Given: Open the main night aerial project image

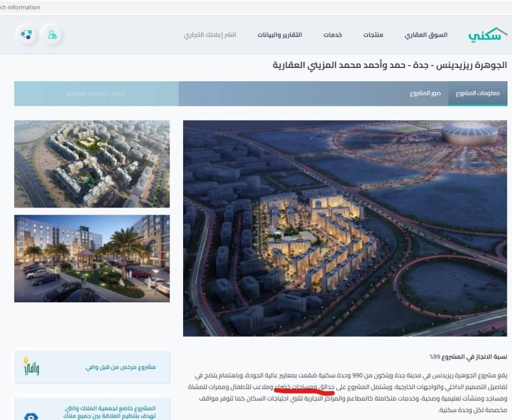Looking at the screenshot, I should tap(345, 229).
